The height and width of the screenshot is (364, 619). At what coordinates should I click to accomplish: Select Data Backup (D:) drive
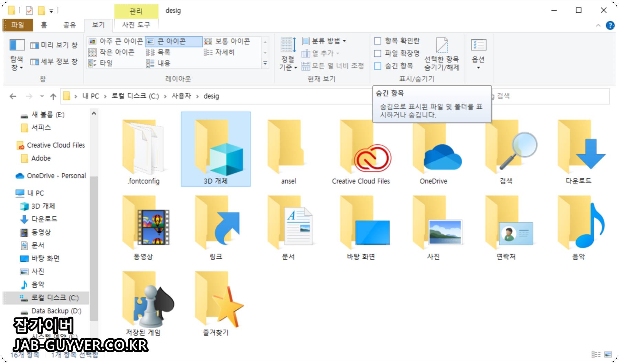(56, 311)
